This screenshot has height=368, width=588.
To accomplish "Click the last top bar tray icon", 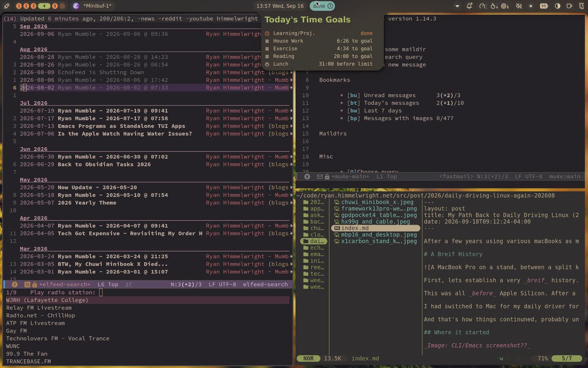I will click(x=581, y=6).
